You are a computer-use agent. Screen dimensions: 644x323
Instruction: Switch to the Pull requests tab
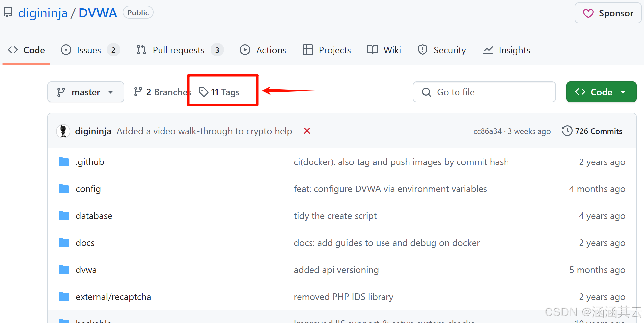[180, 50]
